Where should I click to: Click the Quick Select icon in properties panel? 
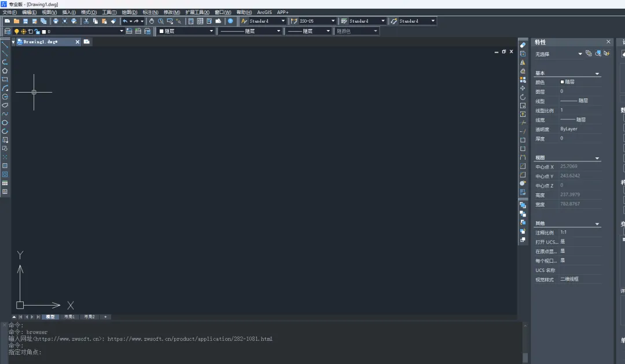(606, 53)
